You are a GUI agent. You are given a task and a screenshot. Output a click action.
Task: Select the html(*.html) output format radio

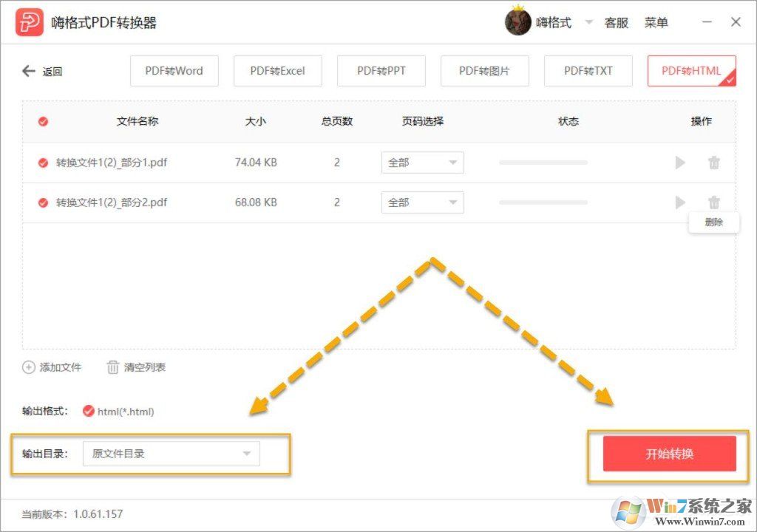(x=89, y=412)
